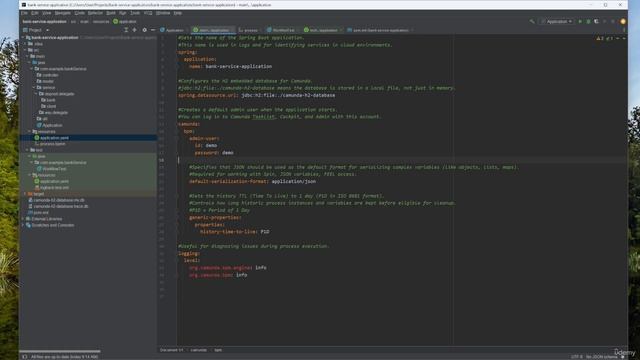Click the bpm breadcrumb below the editor
This screenshot has width=640, height=360.
coord(218,350)
